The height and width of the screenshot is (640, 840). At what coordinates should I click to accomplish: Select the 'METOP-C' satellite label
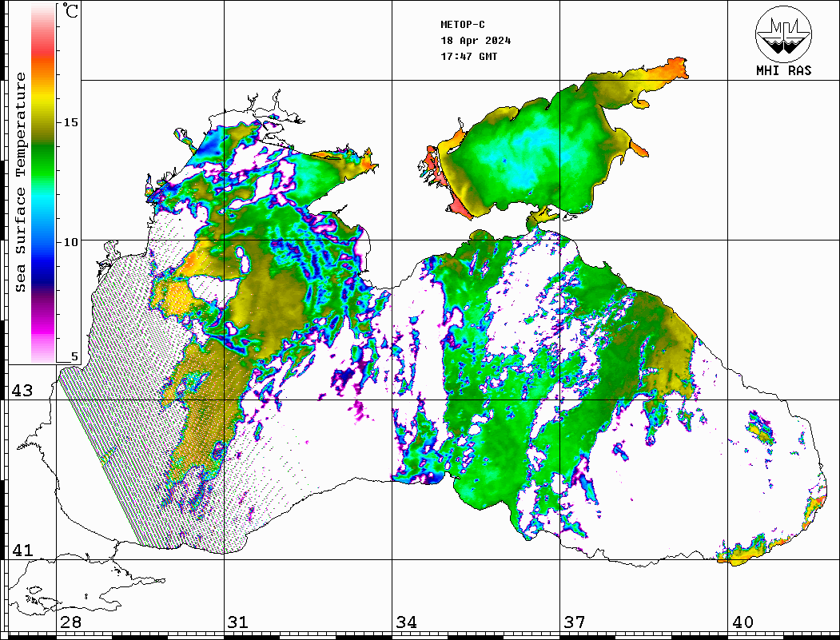463,25
